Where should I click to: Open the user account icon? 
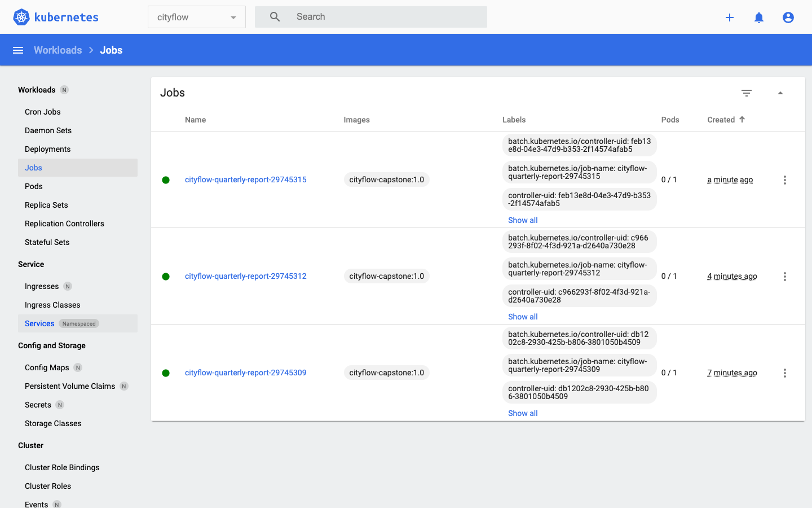pyautogui.click(x=788, y=17)
